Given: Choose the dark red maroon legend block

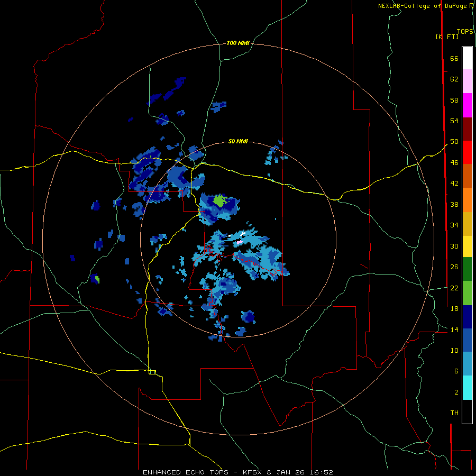Looking at the screenshot, I should 467,129.
